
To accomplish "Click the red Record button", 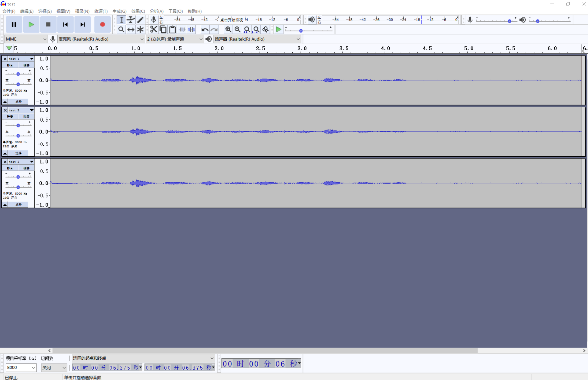I will [102, 24].
